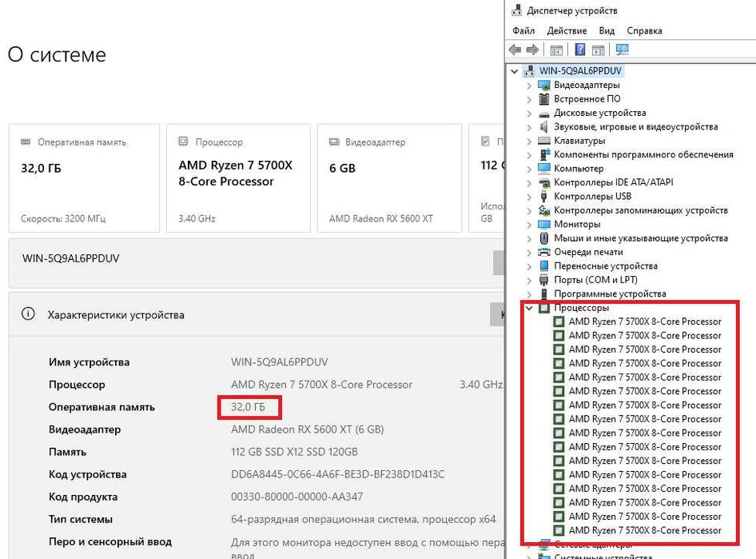
Task: Select Контроллеры запоминающих устройств item
Action: coord(641,210)
